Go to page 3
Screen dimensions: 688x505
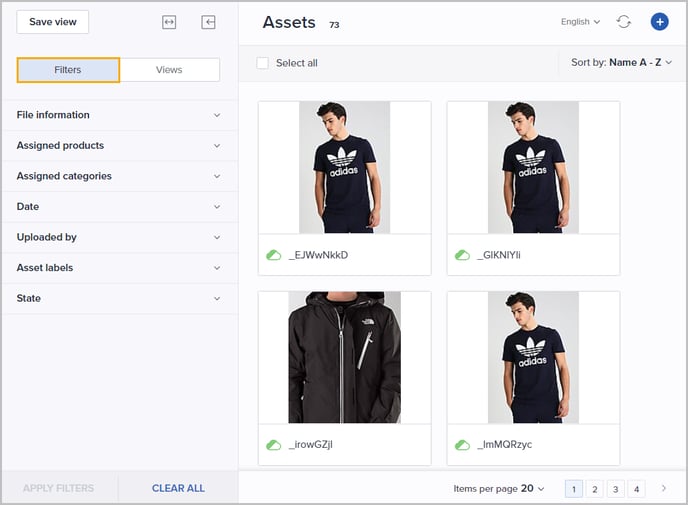tap(616, 489)
